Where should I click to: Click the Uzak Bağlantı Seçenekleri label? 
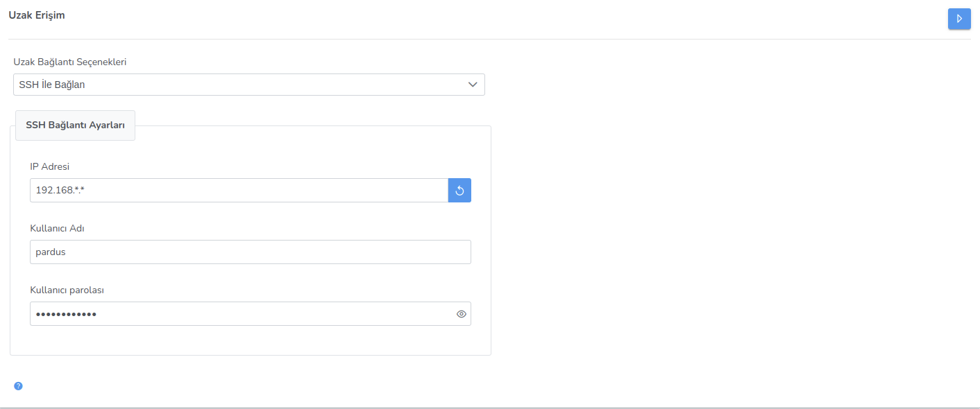coord(69,62)
